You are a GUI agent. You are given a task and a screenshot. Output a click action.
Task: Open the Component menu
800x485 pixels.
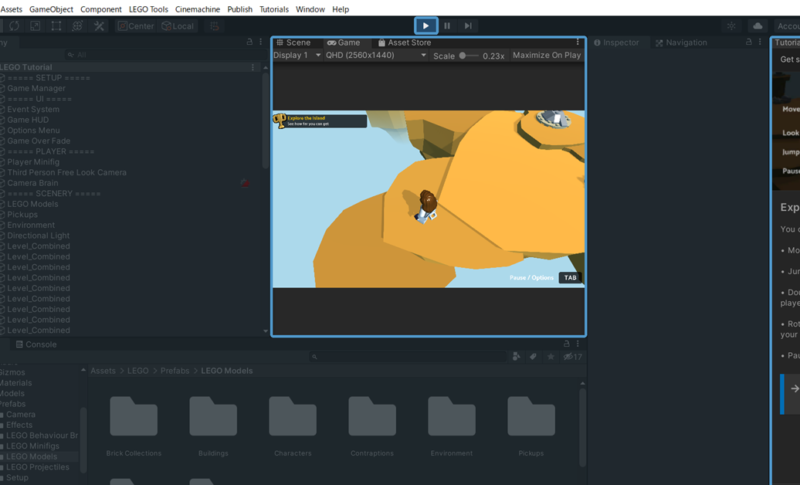[x=101, y=9]
